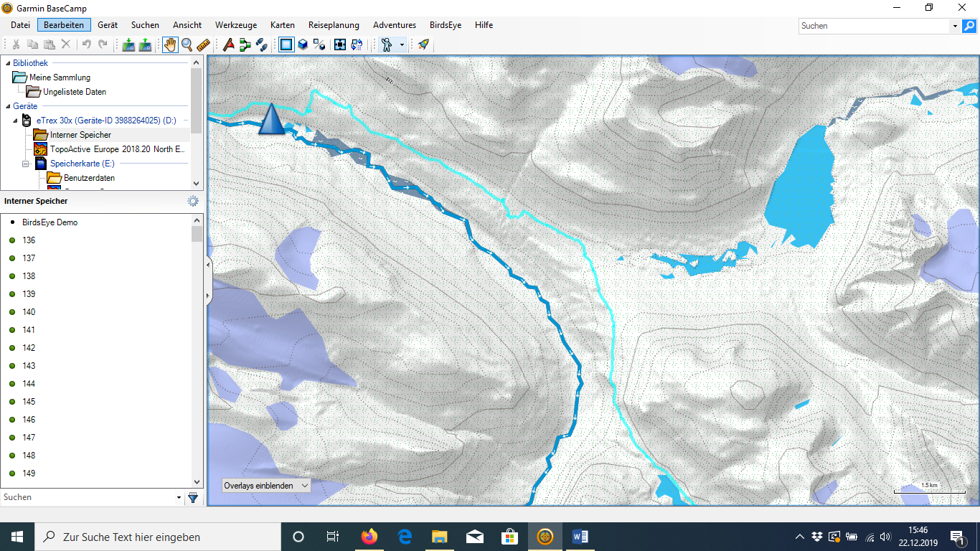Select waypoint 149 in the list
Viewport: 980px width, 551px height.
click(29, 474)
